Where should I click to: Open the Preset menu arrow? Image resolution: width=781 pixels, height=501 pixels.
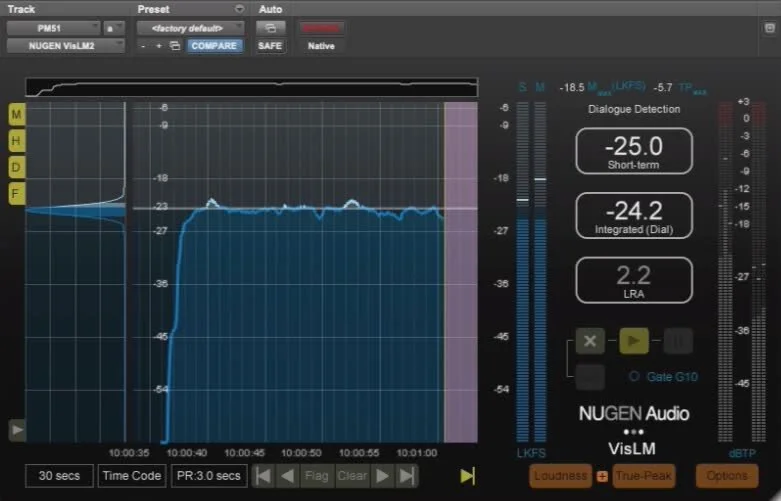[x=240, y=9]
